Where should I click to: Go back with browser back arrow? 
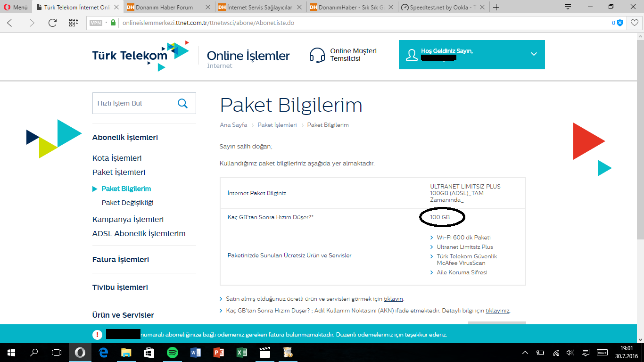click(10, 23)
